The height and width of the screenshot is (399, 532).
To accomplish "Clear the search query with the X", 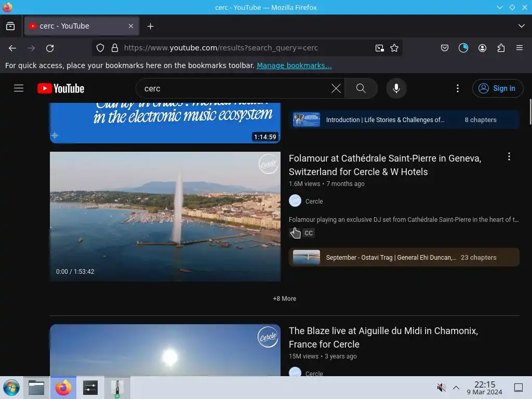I will 336,88.
